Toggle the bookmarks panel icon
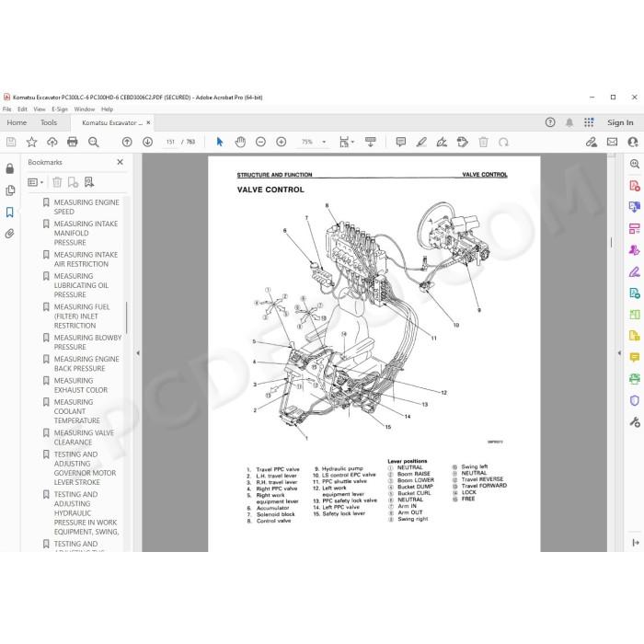This screenshot has height=644, width=644. click(10, 212)
